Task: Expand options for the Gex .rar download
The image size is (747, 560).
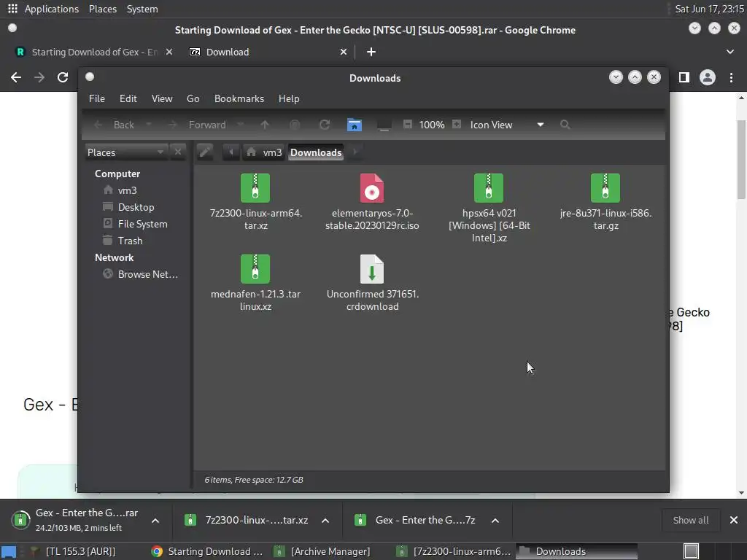Action: (x=155, y=521)
